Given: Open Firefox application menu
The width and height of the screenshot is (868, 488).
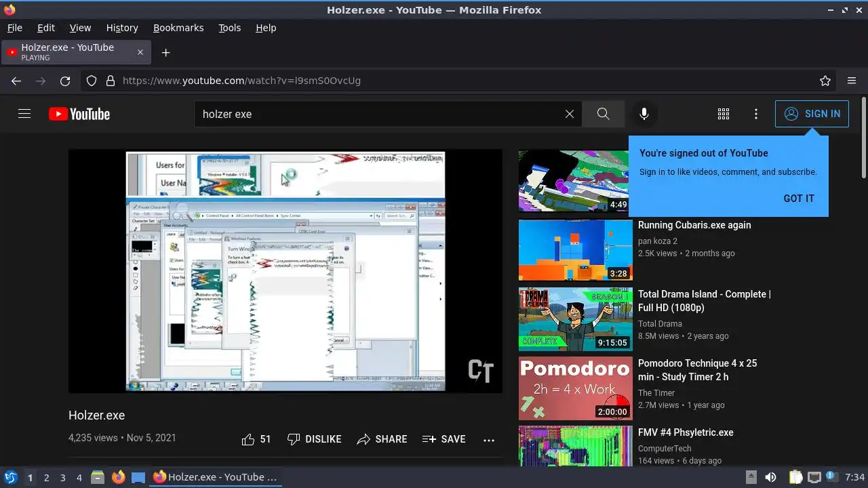Looking at the screenshot, I should click(852, 81).
